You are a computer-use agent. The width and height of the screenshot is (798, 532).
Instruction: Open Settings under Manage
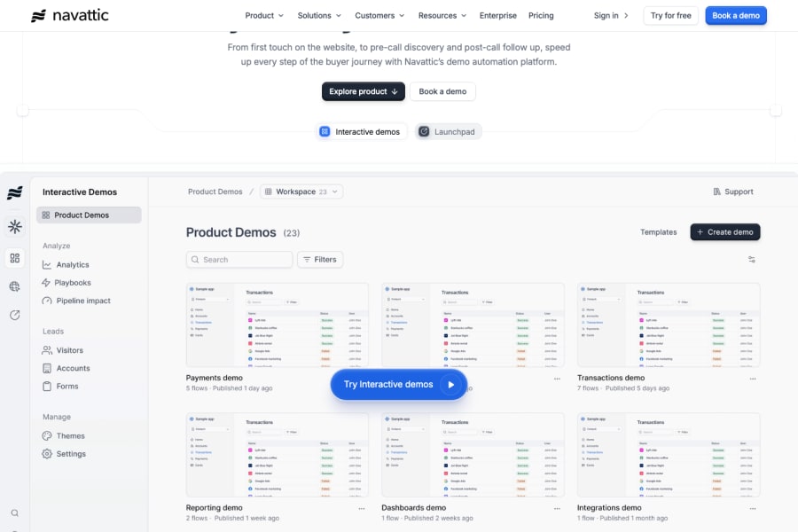point(64,454)
